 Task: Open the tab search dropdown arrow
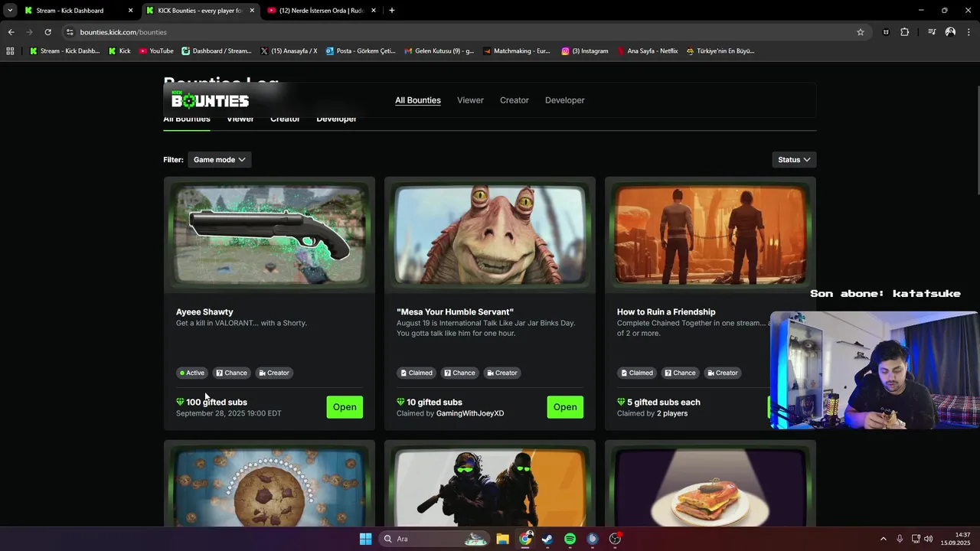point(10,11)
